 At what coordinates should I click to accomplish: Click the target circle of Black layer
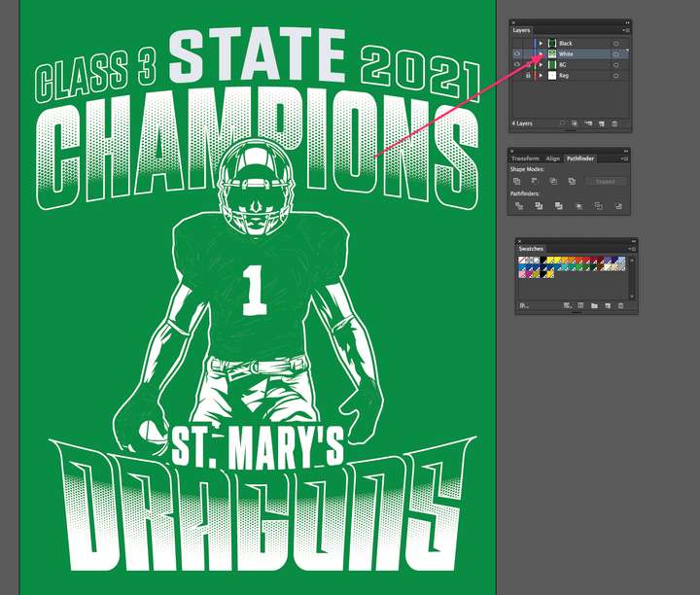[616, 44]
